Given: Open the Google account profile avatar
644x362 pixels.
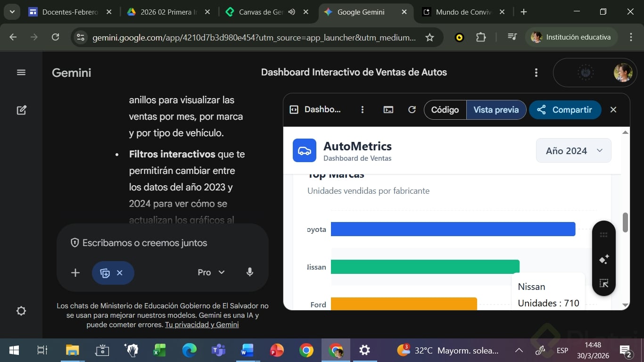Looking at the screenshot, I should 623,73.
